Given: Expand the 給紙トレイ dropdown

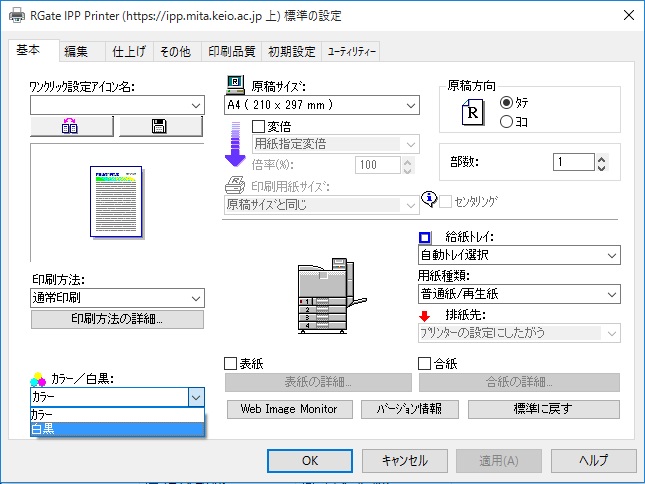Looking at the screenshot, I should click(517, 256).
